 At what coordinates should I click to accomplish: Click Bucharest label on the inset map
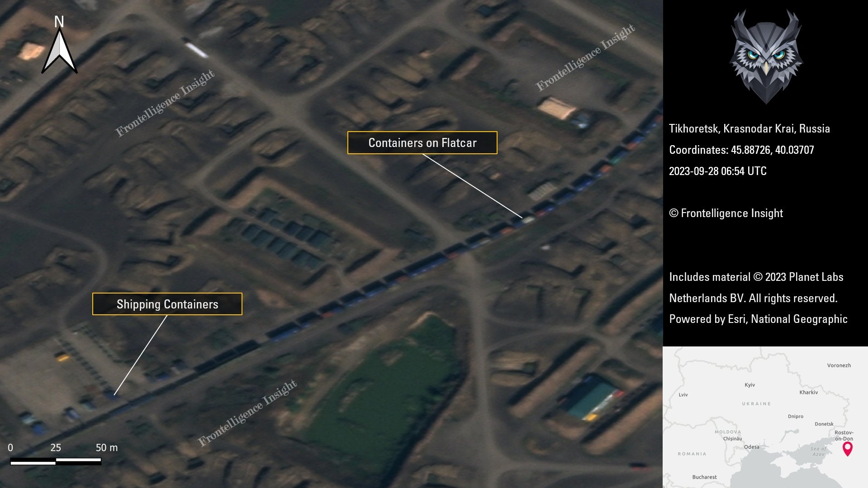pos(704,477)
